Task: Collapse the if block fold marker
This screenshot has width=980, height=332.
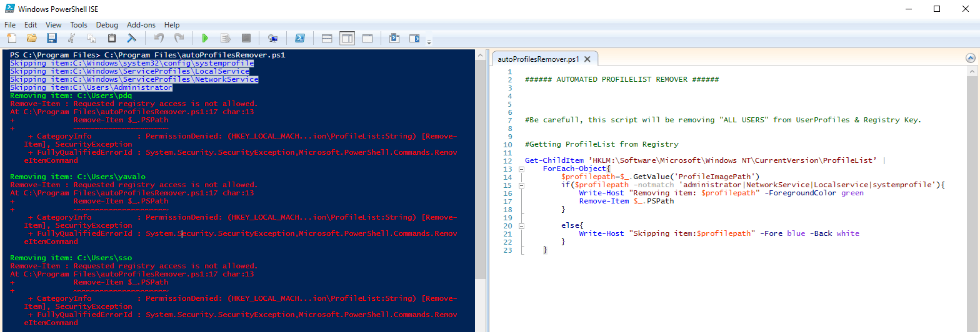Action: click(x=520, y=185)
